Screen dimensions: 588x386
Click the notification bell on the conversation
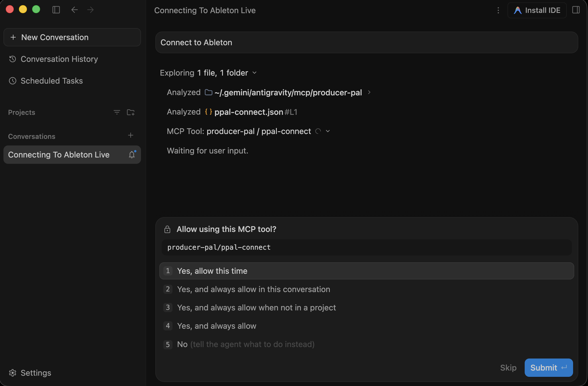[132, 155]
